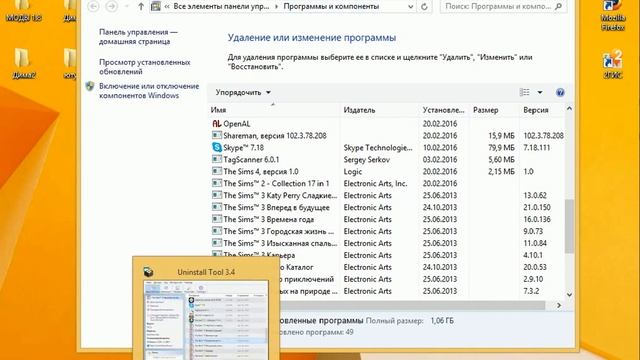
Task: Click Программы и компоненты breadcrumb
Action: pyautogui.click(x=331, y=7)
